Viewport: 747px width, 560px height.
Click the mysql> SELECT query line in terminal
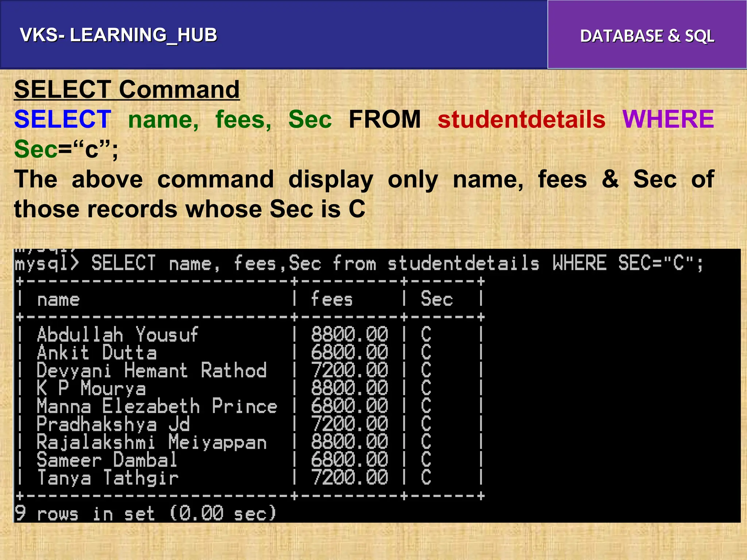tap(359, 263)
